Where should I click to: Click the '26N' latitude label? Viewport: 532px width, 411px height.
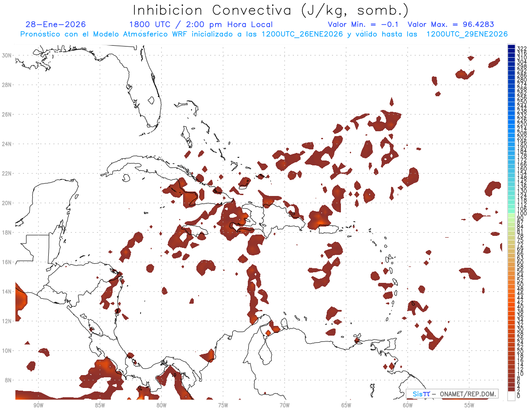click(7, 114)
